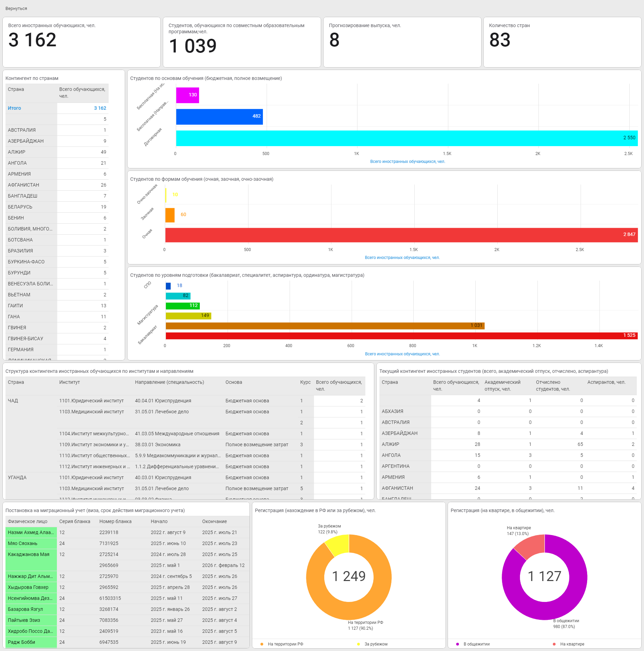Viewport: 644px width, 651px height.
Task: Sort by Отчислено студентов column header
Action: pos(552,386)
